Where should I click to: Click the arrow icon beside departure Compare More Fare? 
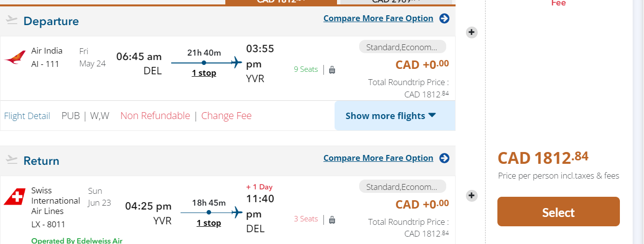[444, 19]
